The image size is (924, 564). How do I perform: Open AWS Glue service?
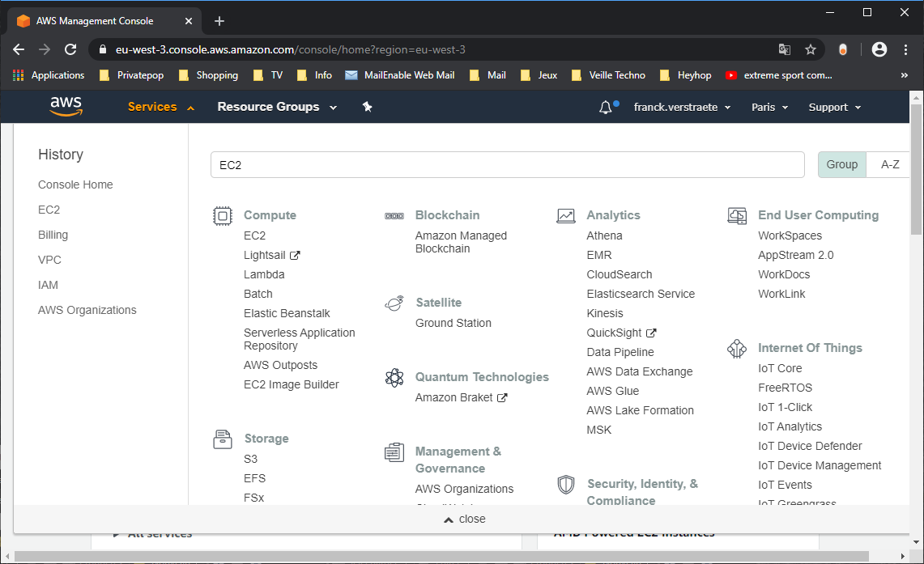(612, 391)
